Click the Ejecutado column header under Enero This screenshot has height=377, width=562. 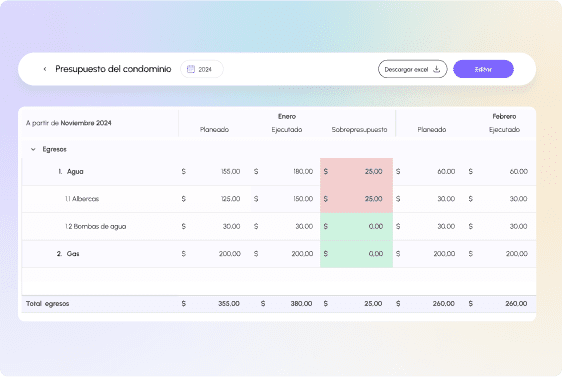287,130
